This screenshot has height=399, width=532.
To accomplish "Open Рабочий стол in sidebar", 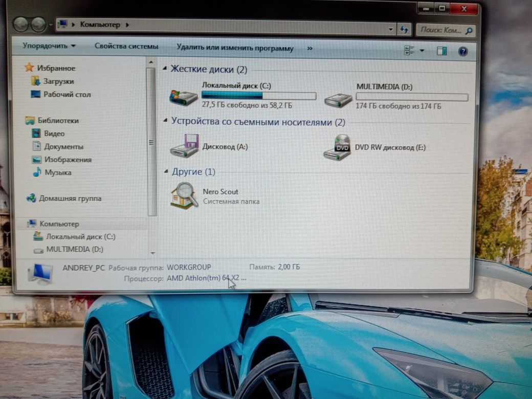I will click(67, 95).
